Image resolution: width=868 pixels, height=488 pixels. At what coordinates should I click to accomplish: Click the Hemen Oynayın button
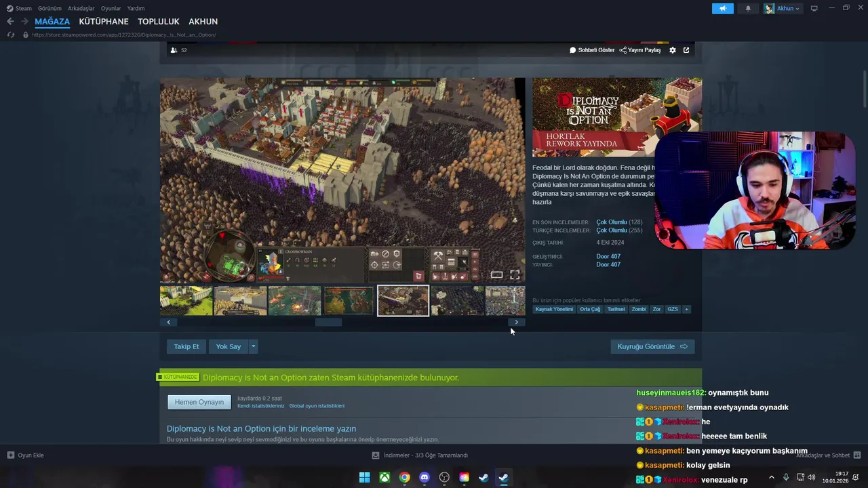click(199, 402)
